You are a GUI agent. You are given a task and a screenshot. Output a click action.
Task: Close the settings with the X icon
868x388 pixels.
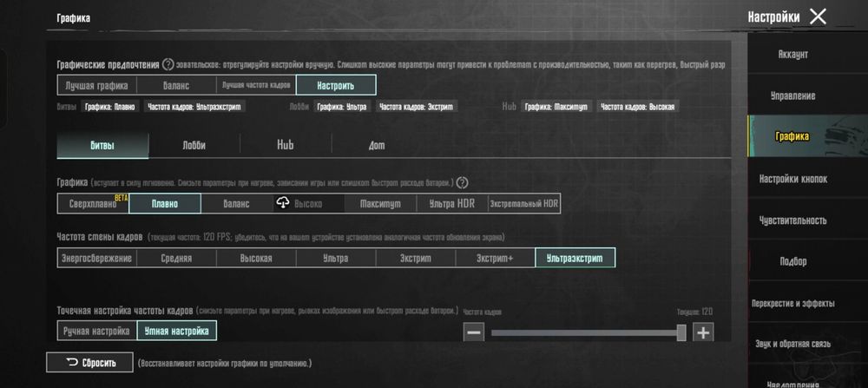(x=818, y=16)
